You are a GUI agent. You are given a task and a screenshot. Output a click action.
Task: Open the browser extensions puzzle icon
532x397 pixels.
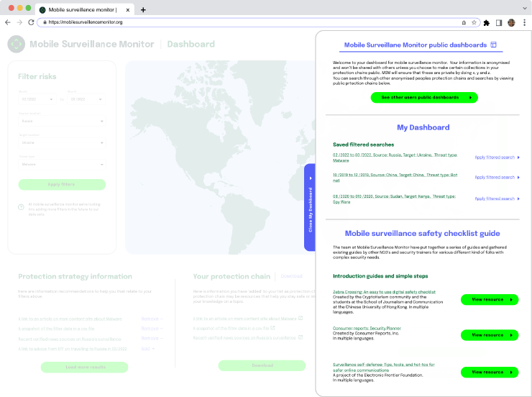[x=487, y=22]
